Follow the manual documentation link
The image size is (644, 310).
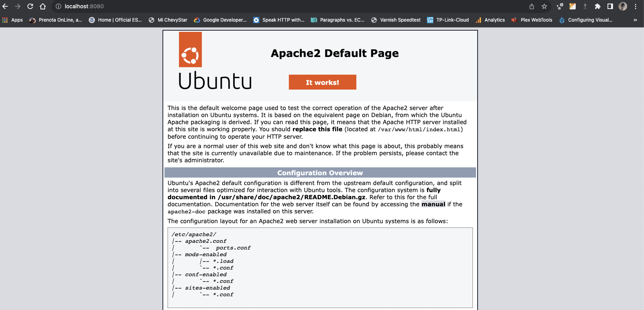pyautogui.click(x=433, y=204)
